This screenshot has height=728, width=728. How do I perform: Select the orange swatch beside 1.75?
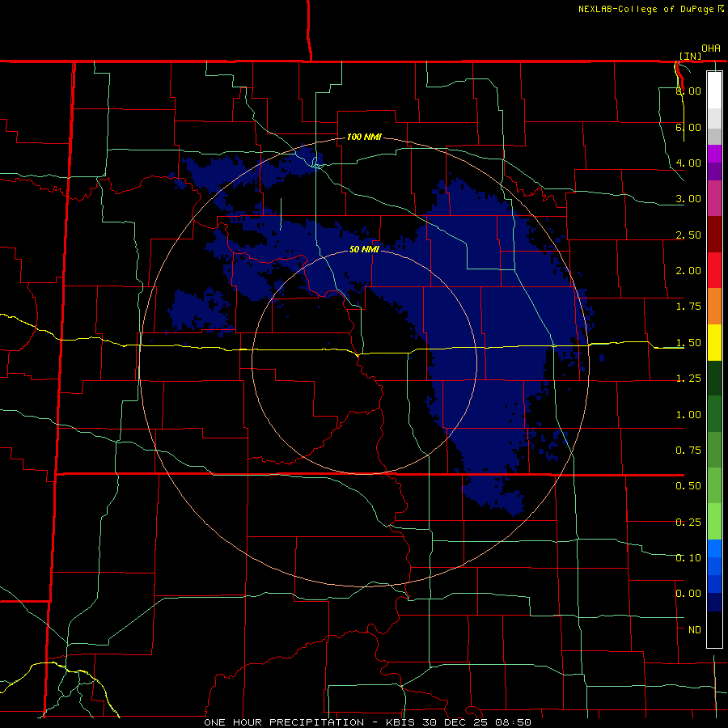pyautogui.click(x=714, y=307)
